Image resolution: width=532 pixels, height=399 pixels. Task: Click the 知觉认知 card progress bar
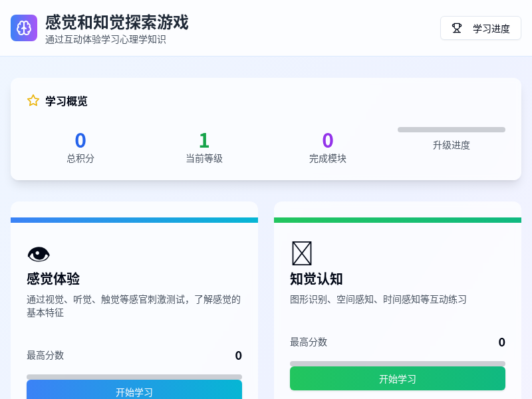(x=397, y=364)
